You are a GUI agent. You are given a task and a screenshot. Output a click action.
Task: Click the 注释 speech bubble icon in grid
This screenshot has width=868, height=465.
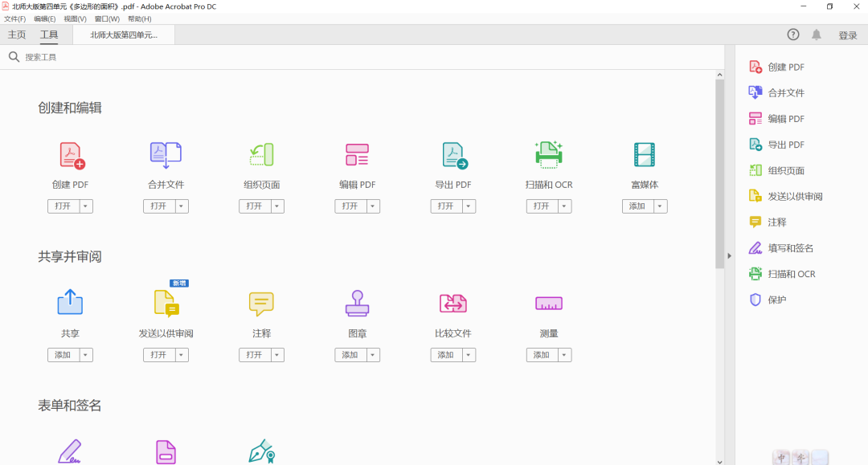(x=261, y=304)
